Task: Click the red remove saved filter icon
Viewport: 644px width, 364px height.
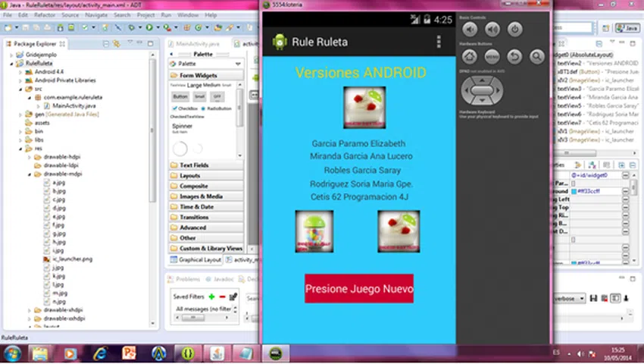Action: tap(222, 297)
